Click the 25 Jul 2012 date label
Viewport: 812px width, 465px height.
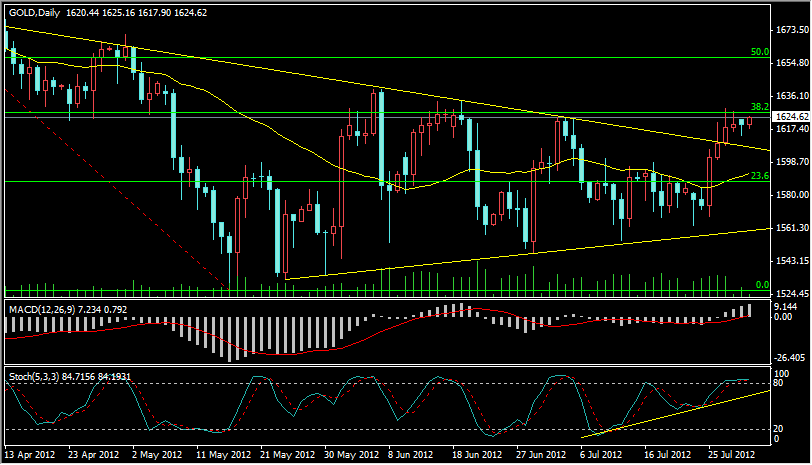[732, 455]
